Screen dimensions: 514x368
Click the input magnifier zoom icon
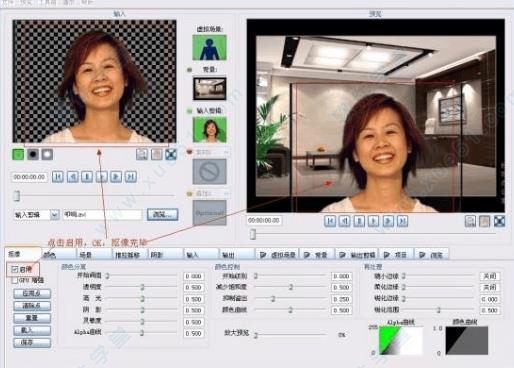click(142, 154)
